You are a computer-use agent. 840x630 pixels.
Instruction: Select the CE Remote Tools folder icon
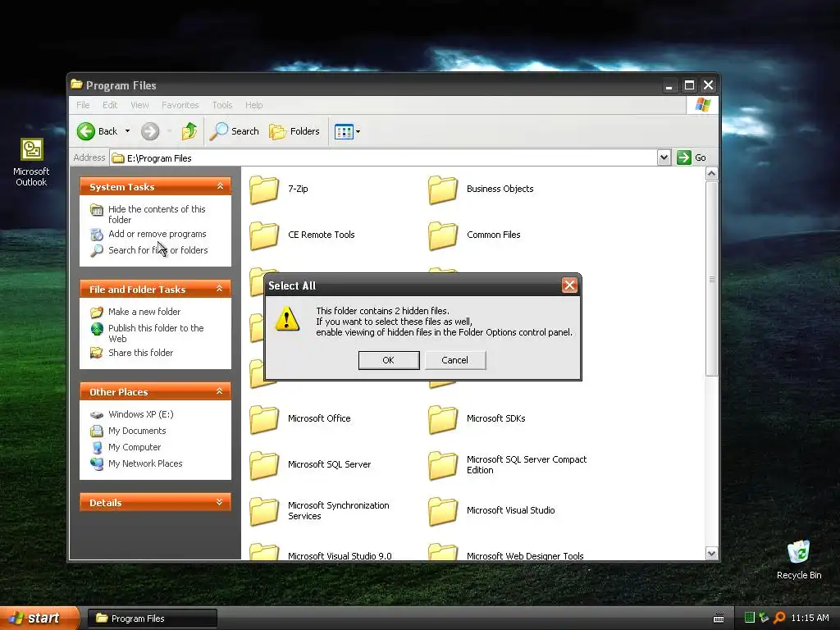(264, 235)
